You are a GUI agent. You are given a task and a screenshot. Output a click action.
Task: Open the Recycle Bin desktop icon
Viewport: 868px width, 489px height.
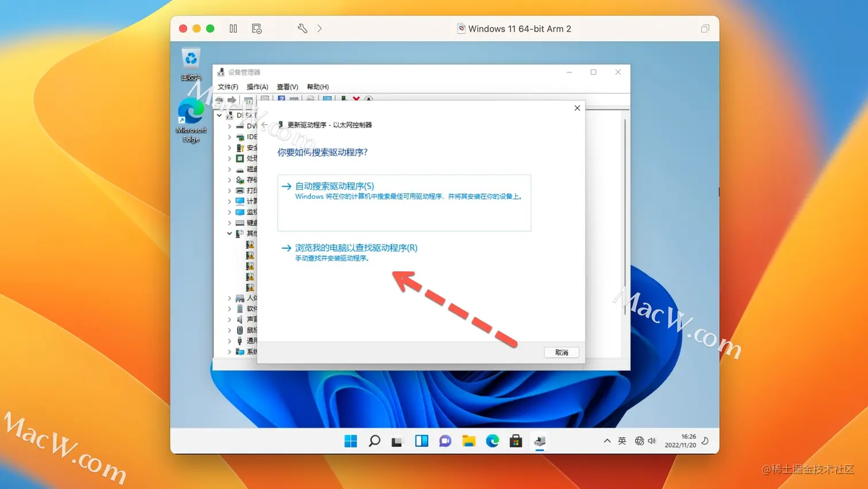(191, 64)
